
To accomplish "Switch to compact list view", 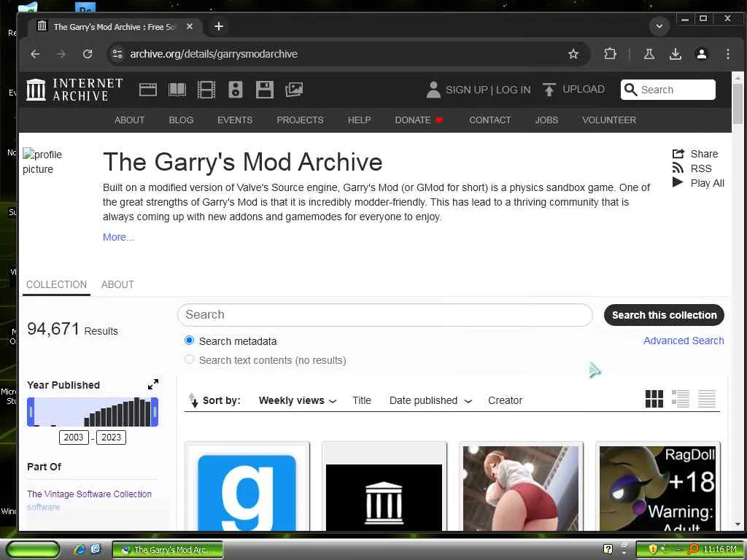I will [706, 399].
